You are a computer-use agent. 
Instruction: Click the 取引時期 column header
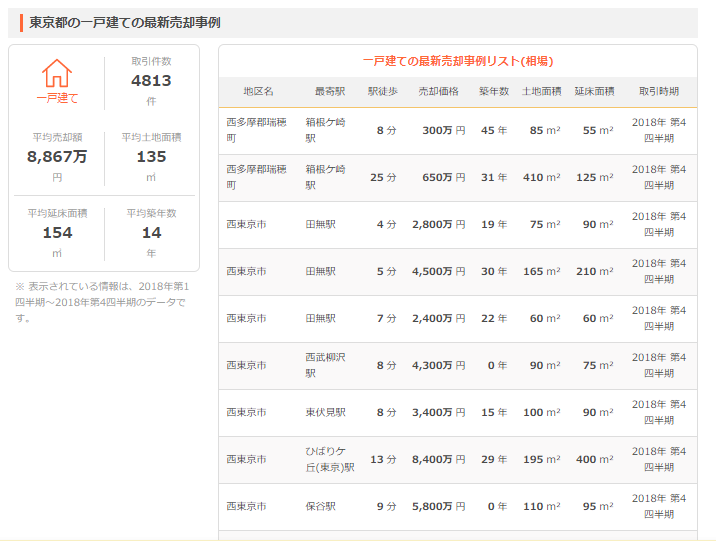click(x=658, y=91)
